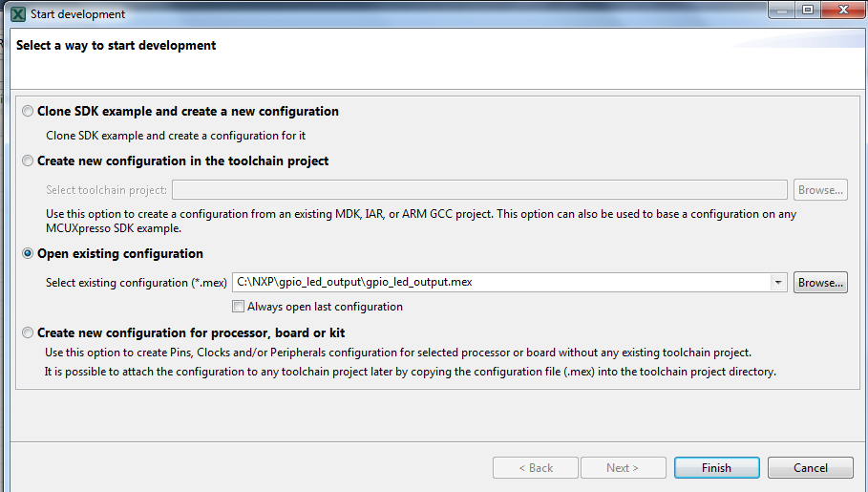868x492 pixels.
Task: Minimize the Start development dialog
Action: click(782, 11)
